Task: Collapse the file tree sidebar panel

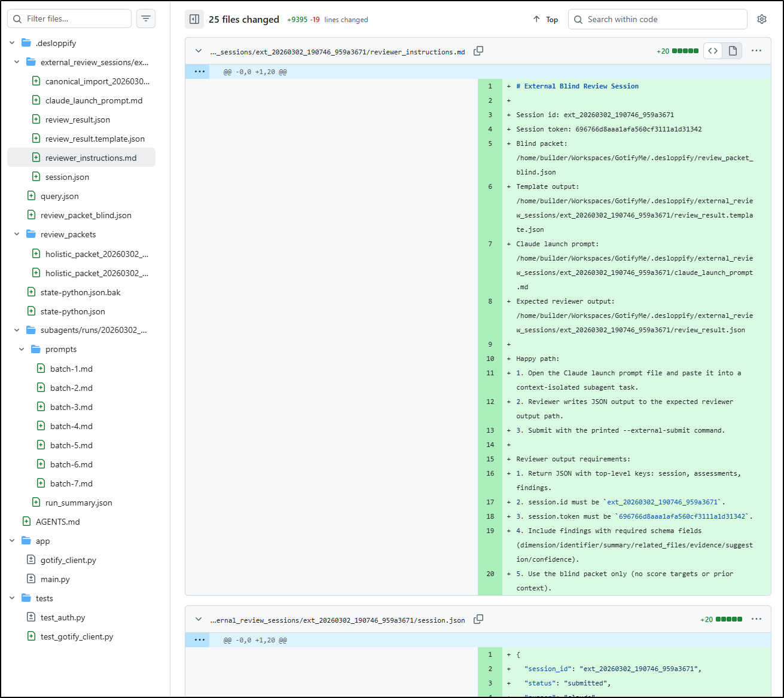Action: [194, 19]
